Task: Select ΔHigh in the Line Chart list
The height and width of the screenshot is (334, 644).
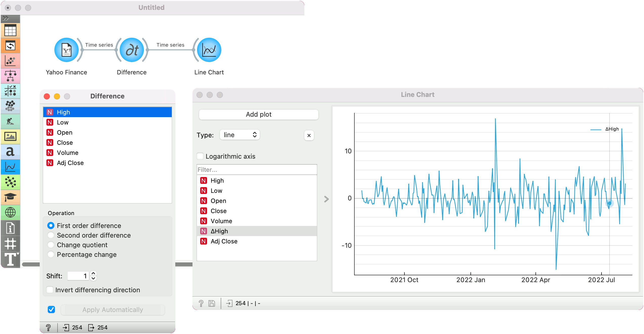Action: coord(257,231)
